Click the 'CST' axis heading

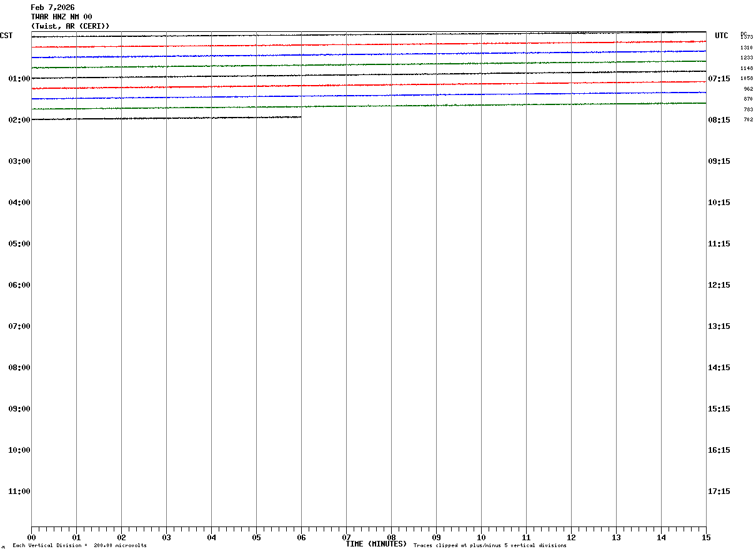point(6,36)
